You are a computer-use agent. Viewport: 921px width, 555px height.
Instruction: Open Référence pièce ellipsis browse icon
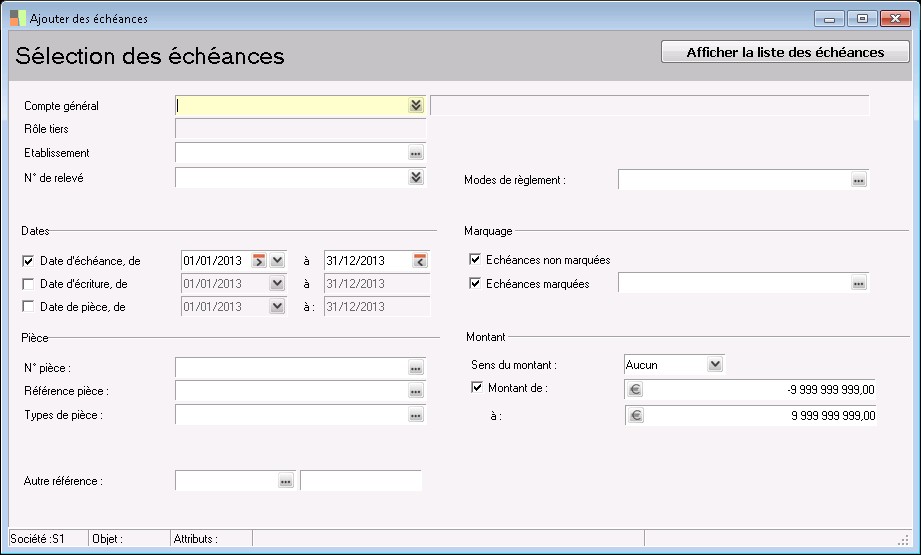(x=416, y=391)
